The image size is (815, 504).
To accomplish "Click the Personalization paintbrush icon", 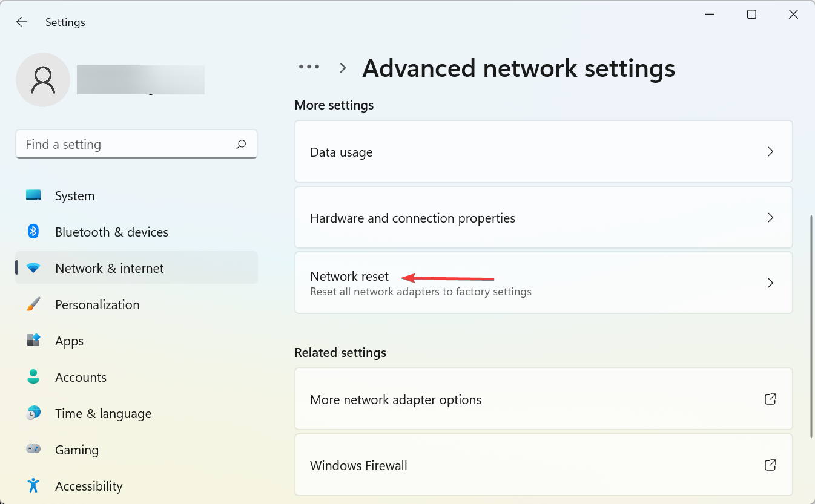I will pos(33,304).
